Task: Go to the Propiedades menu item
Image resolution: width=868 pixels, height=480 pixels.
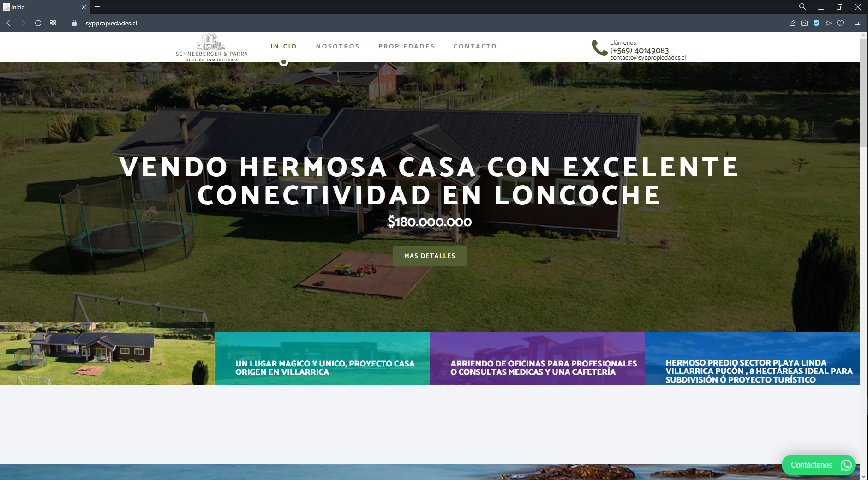Action: tap(406, 46)
